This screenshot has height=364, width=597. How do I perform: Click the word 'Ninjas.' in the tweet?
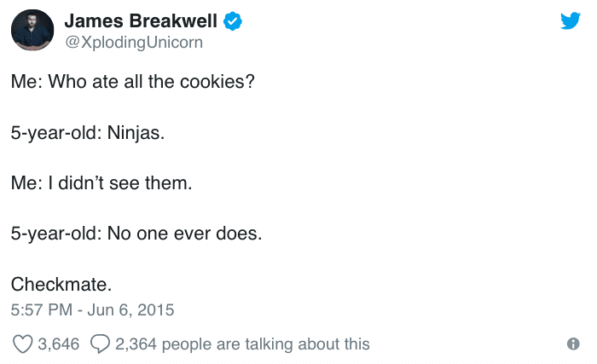tap(136, 133)
